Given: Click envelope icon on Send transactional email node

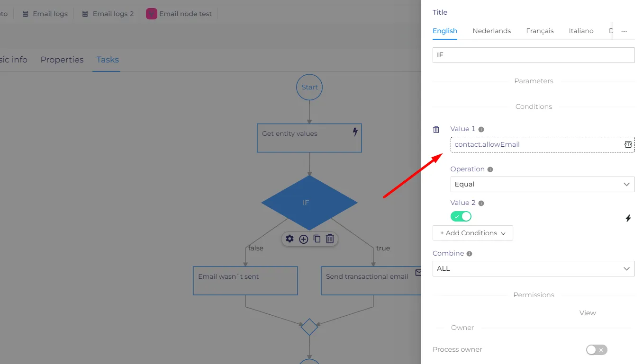Looking at the screenshot, I should 418,272.
